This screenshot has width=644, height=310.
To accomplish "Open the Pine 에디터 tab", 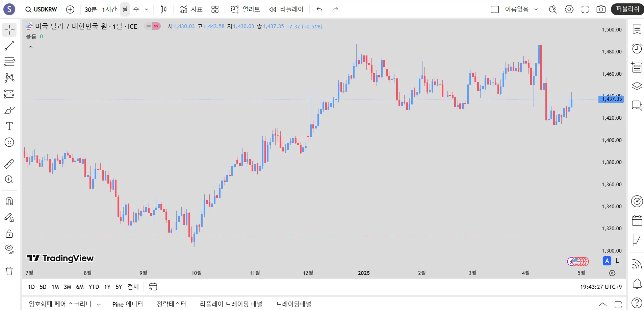I will click(x=127, y=304).
